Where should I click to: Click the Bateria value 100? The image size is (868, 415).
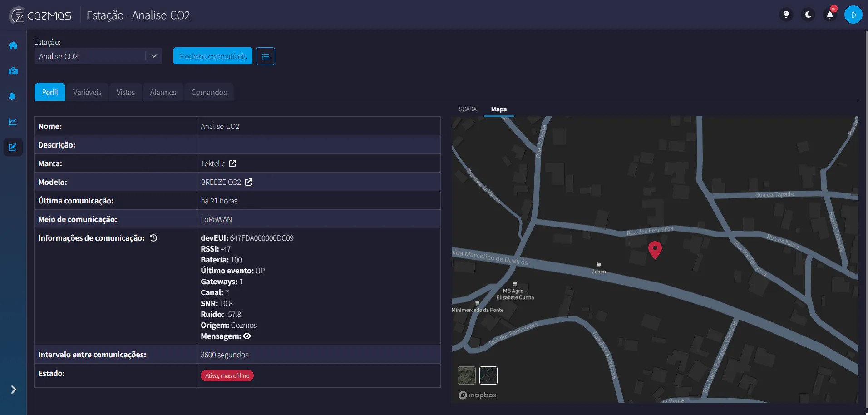click(x=236, y=260)
